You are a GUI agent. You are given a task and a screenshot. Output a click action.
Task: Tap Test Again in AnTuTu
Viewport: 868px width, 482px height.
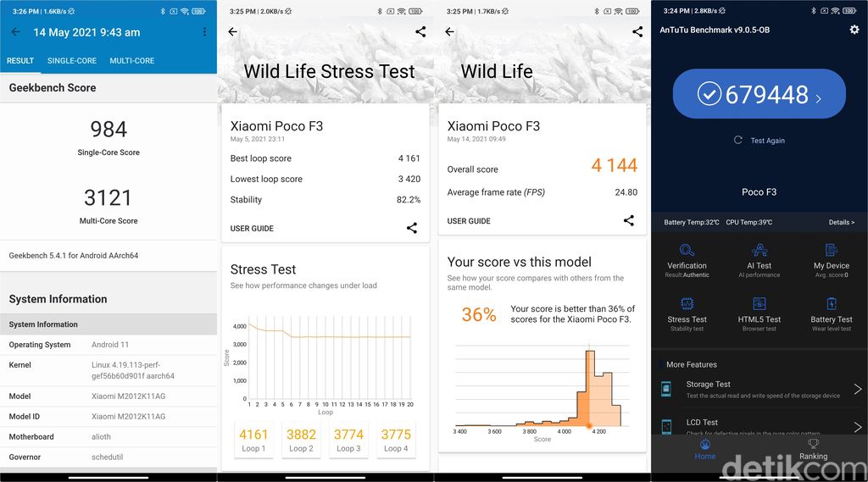(x=759, y=141)
